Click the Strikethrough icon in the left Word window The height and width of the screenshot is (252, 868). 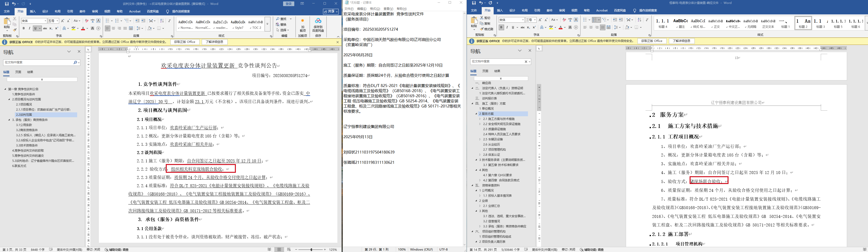[x=45, y=28]
